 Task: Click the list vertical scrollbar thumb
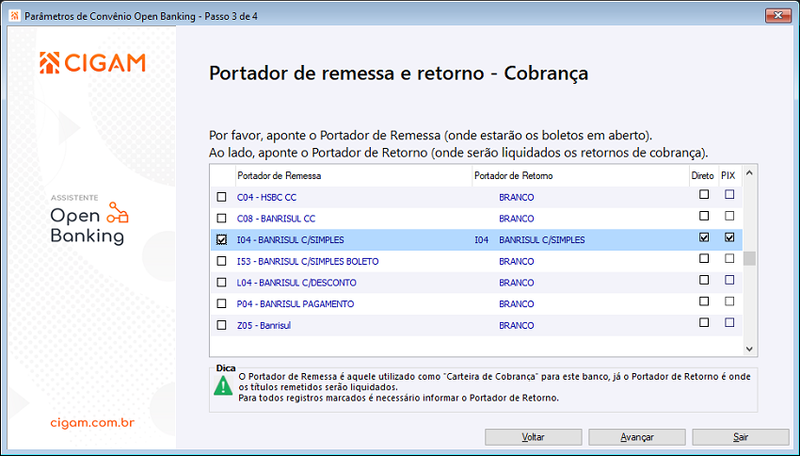click(x=749, y=259)
